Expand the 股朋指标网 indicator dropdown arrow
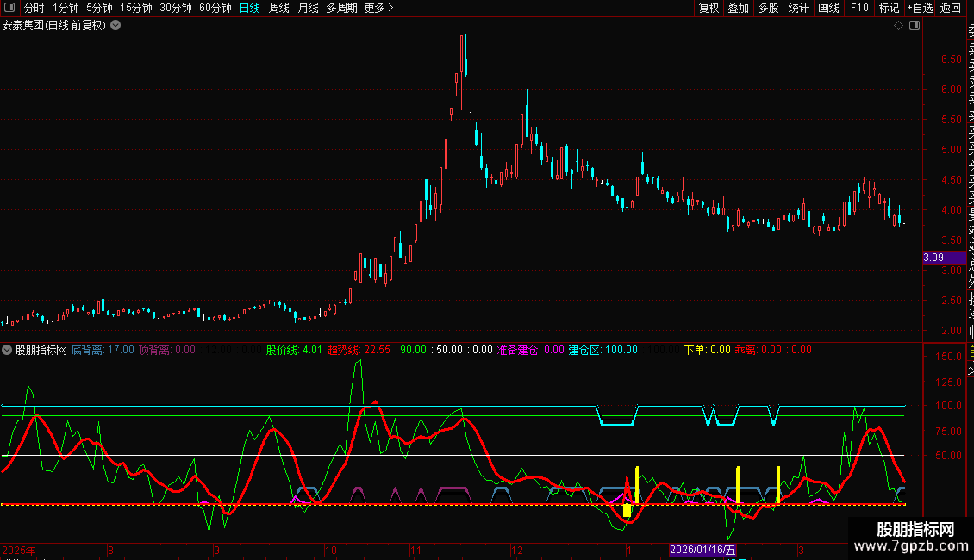This screenshot has height=560, width=974. (8, 350)
